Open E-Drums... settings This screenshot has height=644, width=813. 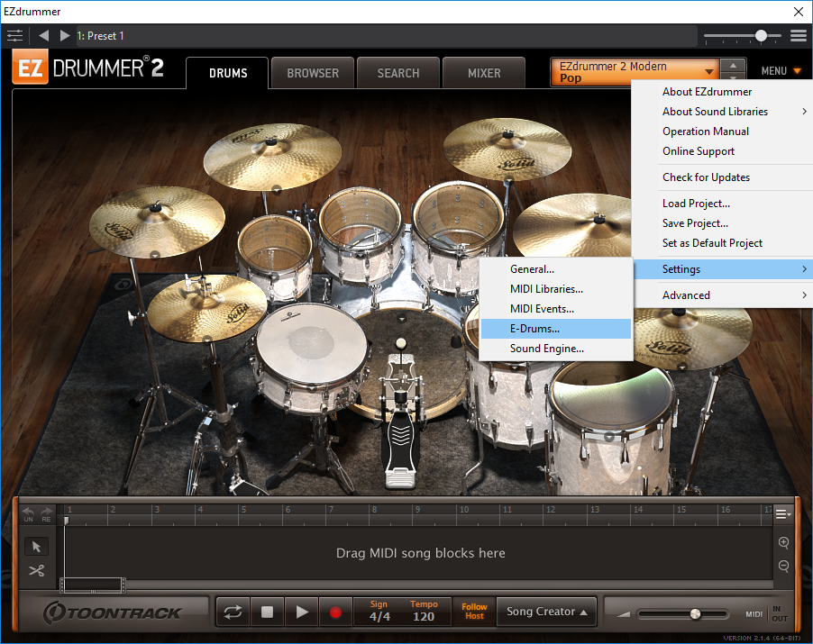coord(556,329)
